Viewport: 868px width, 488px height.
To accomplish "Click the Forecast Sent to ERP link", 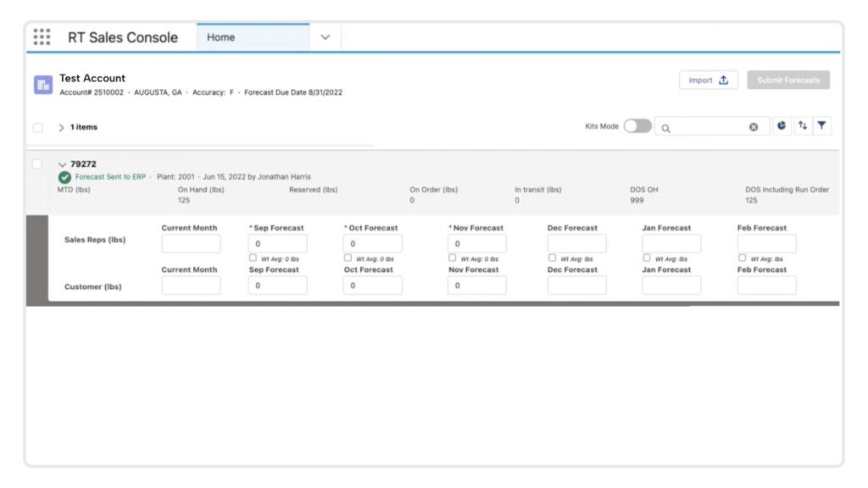I will click(x=110, y=177).
